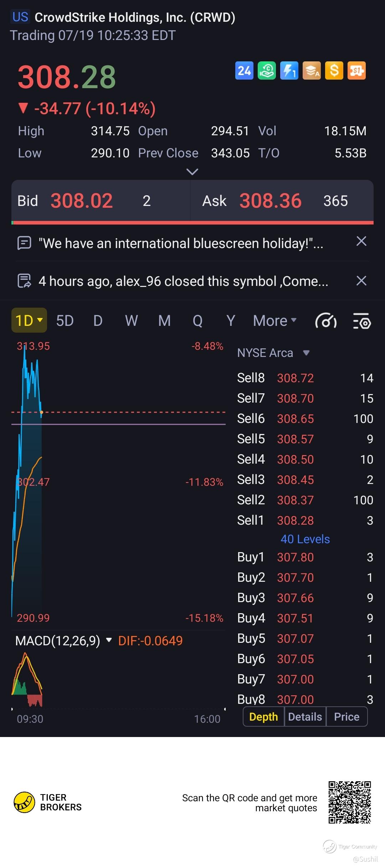Tap the blue lightning bolt badge

click(289, 71)
